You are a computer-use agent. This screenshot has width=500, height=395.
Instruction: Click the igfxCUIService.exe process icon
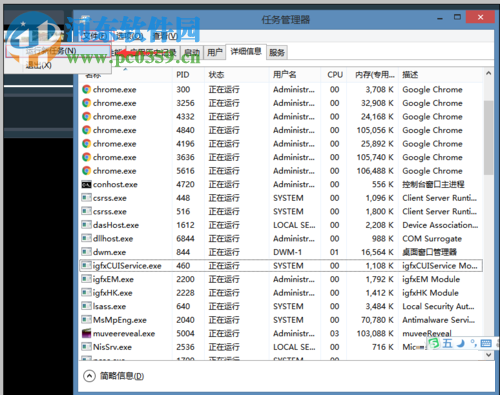click(86, 266)
